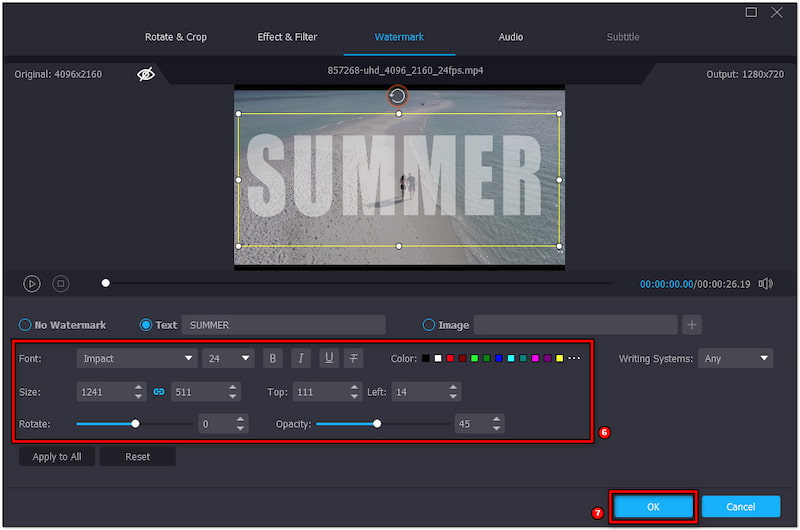Expand the font size 24 dropdown
The width and height of the screenshot is (800, 530).
(228, 358)
